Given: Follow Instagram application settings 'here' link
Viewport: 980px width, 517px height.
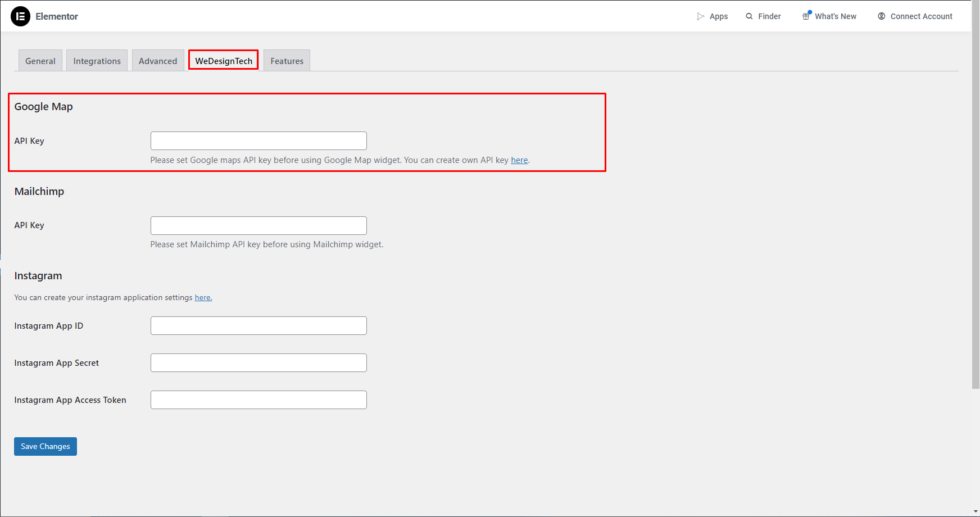Looking at the screenshot, I should point(203,297).
